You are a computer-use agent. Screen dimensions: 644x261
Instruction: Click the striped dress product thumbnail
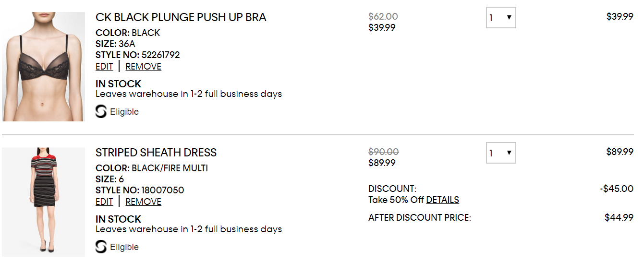pyautogui.click(x=44, y=202)
